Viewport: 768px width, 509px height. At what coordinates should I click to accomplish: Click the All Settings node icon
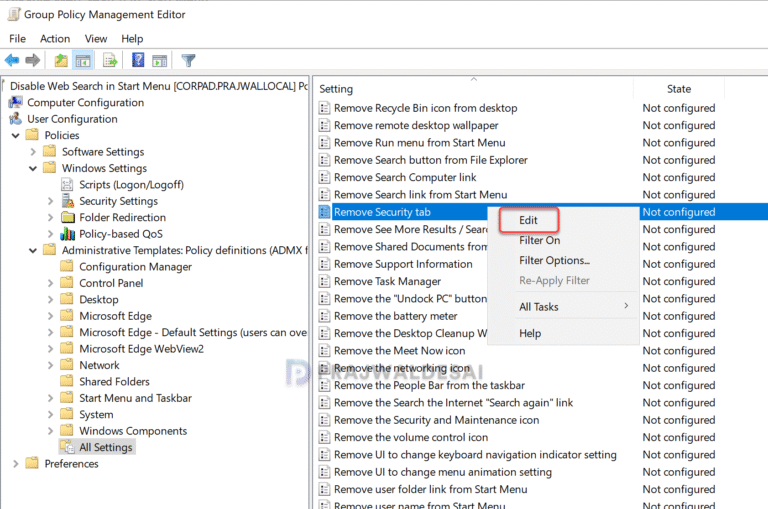click(x=68, y=447)
